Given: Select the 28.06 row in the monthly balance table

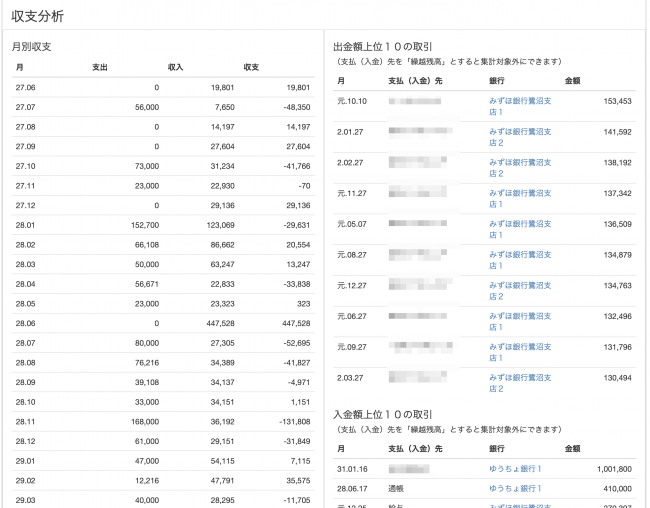Looking at the screenshot, I should (x=160, y=324).
